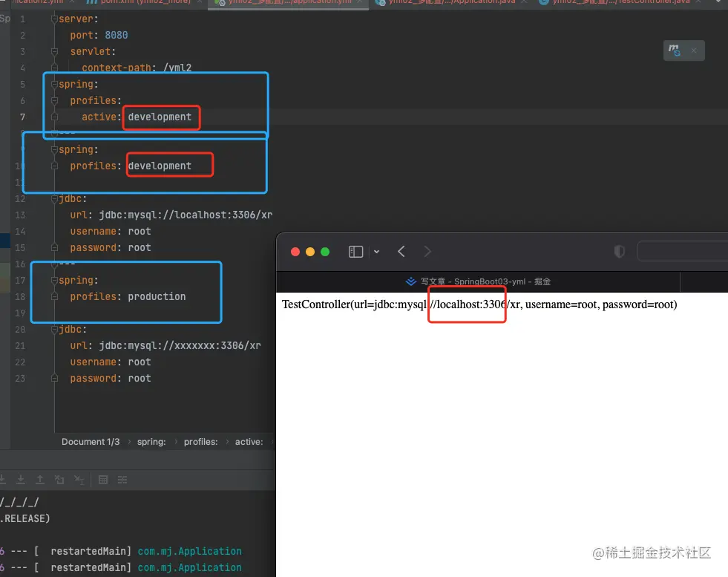Image resolution: width=728 pixels, height=577 pixels.
Task: Click the Safari privacy shield icon
Action: 620,252
